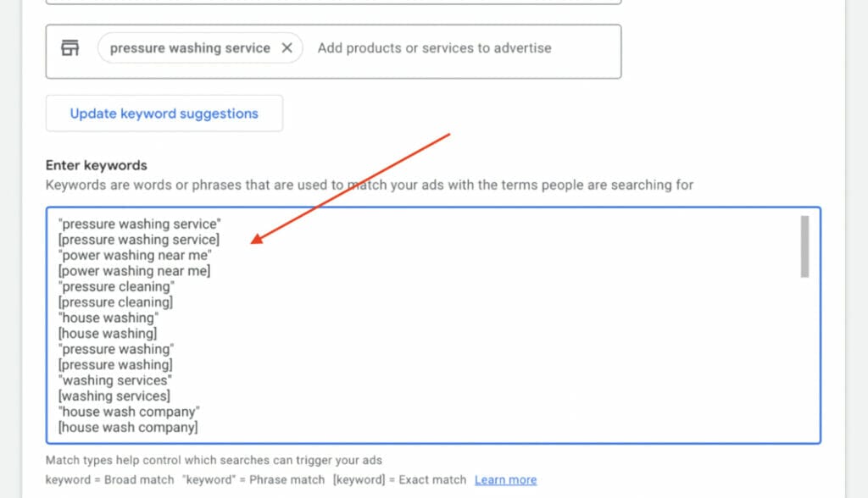This screenshot has height=498, width=868.
Task: Remove the pressure washing service chip
Action: (x=287, y=48)
